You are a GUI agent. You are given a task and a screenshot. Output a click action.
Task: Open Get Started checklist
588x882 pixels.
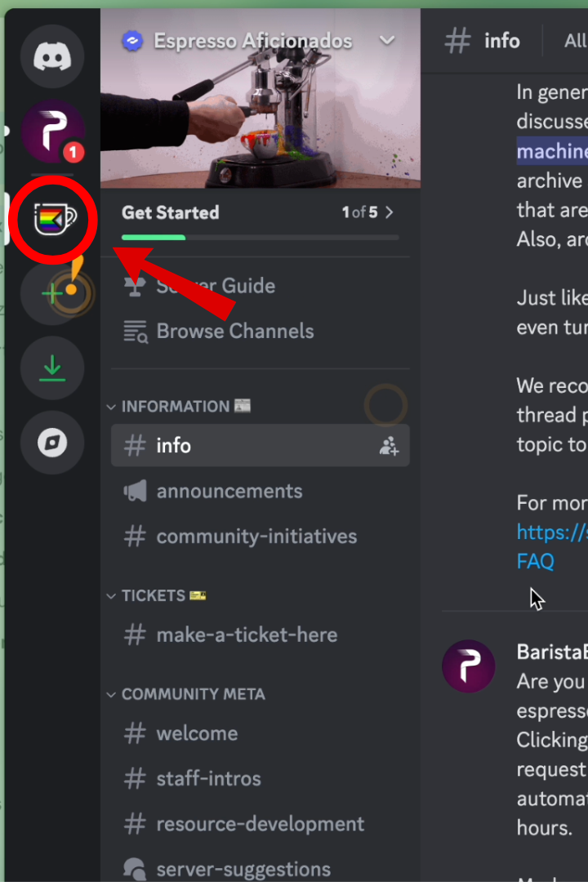[260, 222]
